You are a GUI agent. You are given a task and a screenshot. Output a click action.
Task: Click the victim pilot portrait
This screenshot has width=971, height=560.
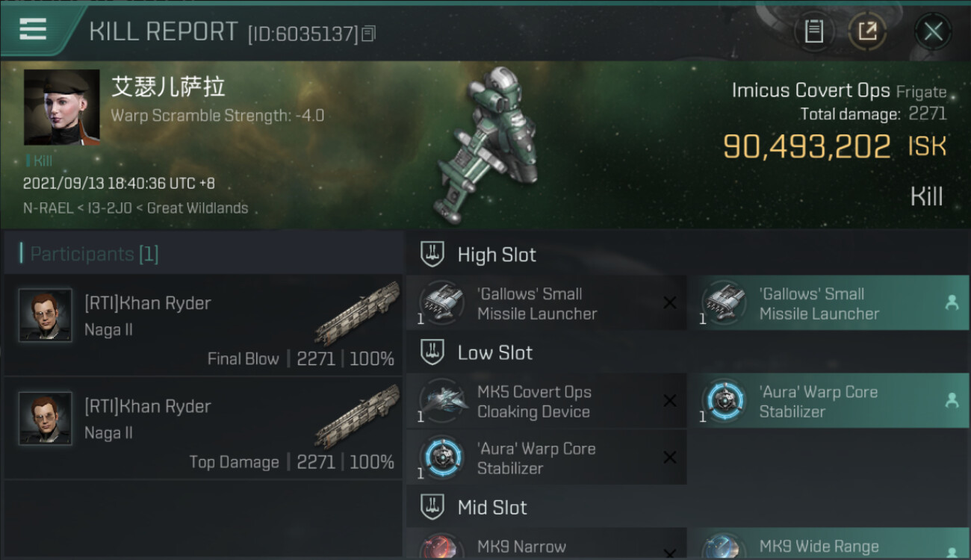click(61, 108)
